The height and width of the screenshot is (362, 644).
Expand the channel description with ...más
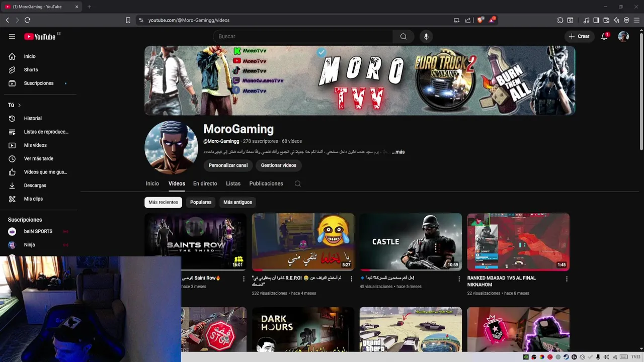[398, 152]
